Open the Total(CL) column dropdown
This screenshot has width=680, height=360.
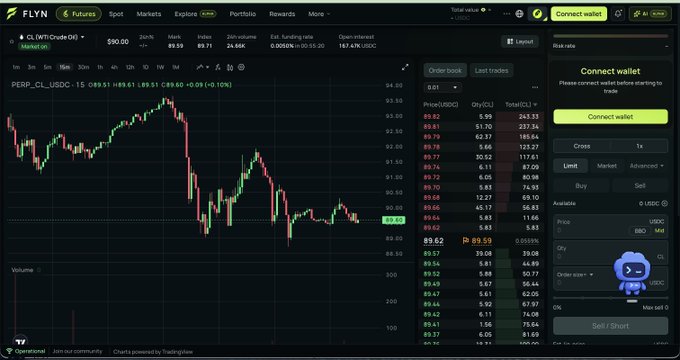521,105
